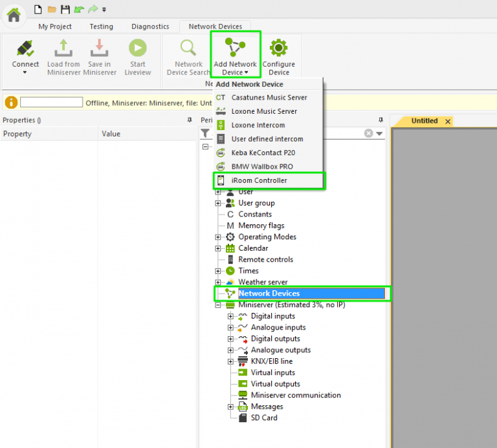Image resolution: width=497 pixels, height=448 pixels.
Task: Click Save in Miniserver icon
Action: click(99, 49)
